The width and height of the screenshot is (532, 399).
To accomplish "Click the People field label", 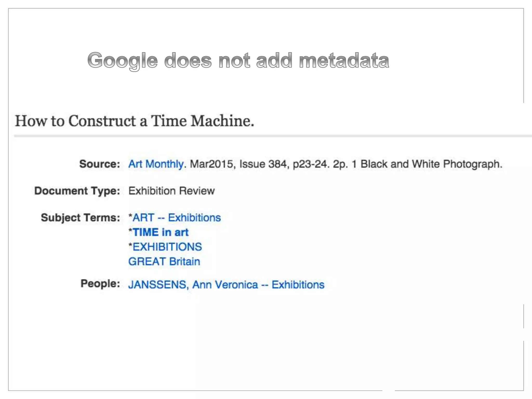I will pos(100,283).
